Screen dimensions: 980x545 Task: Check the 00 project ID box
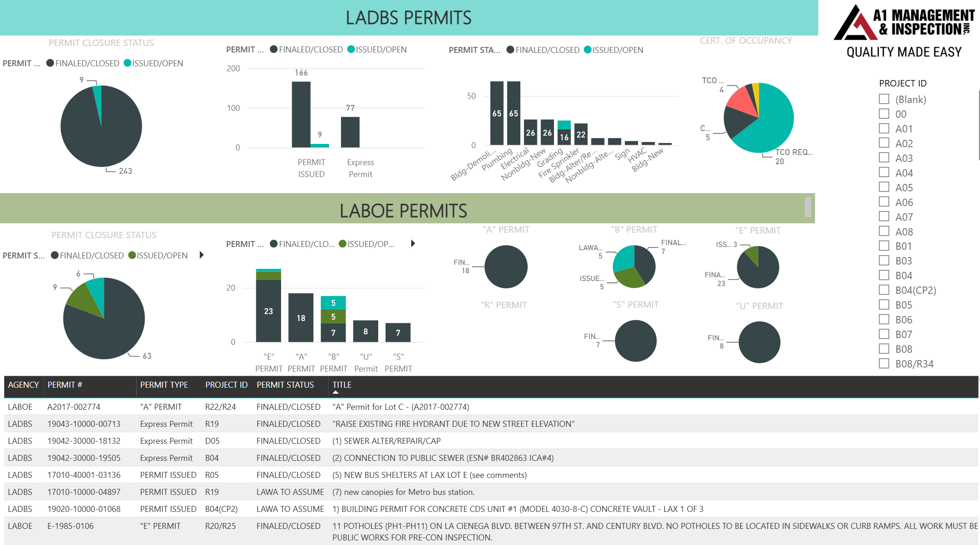[x=884, y=114]
